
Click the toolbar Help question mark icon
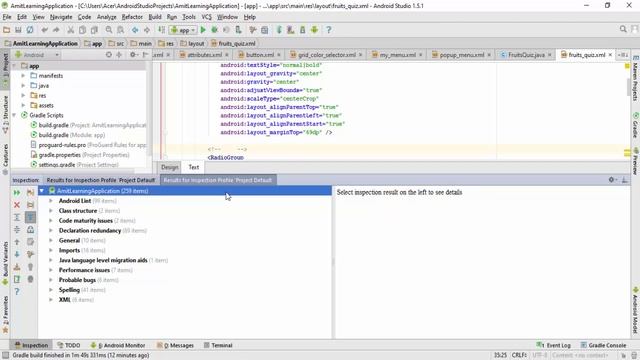[x=329, y=30]
